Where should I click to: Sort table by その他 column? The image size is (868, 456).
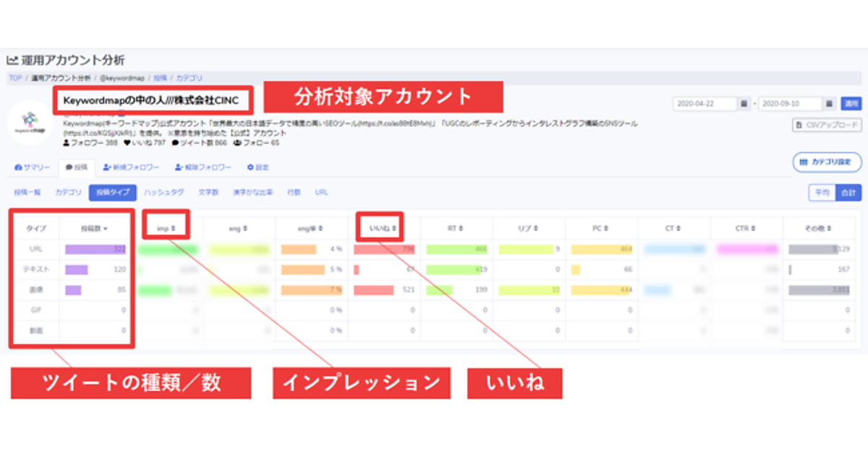(x=818, y=228)
